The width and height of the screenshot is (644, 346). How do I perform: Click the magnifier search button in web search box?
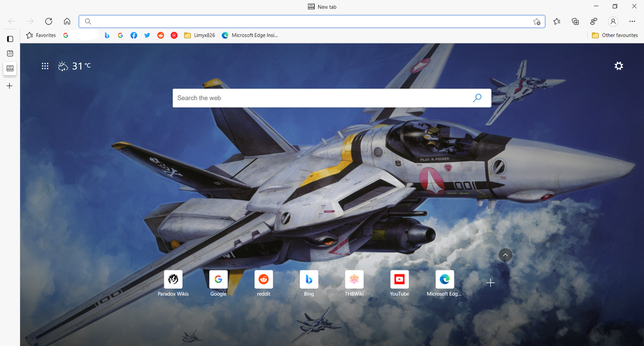click(477, 98)
